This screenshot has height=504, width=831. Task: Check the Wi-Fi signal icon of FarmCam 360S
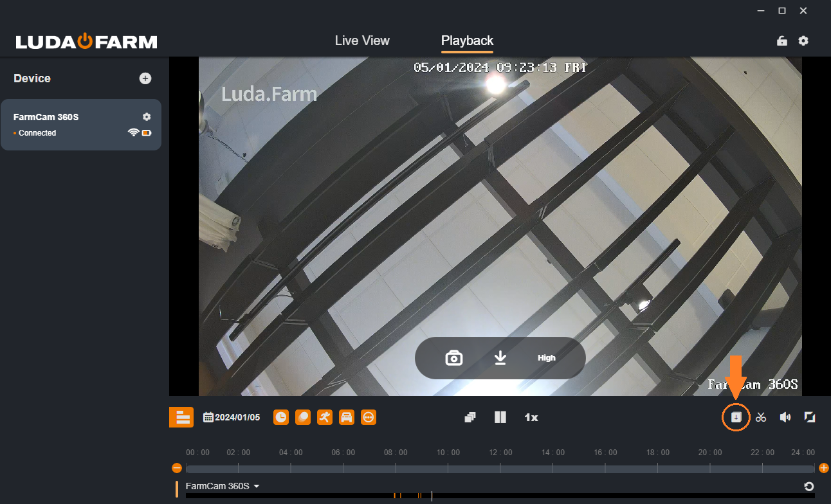pyautogui.click(x=134, y=132)
